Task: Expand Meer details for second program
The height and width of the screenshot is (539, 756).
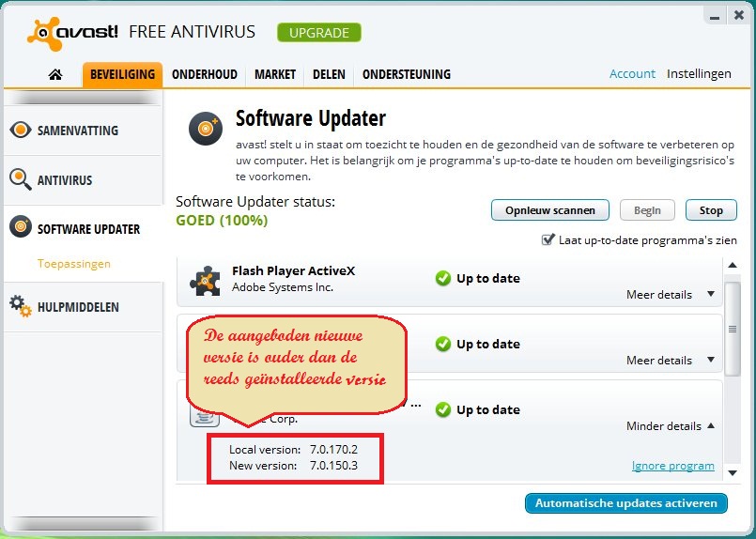Action: [x=671, y=361]
